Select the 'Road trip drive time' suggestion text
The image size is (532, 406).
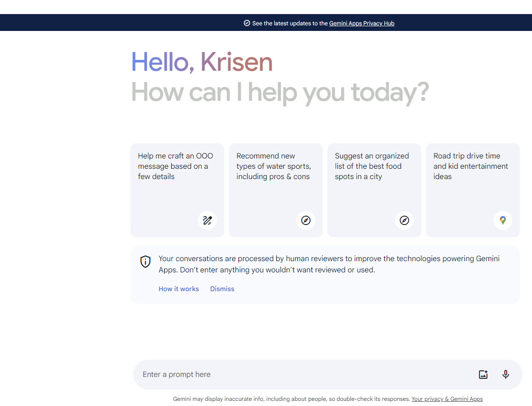[470, 166]
